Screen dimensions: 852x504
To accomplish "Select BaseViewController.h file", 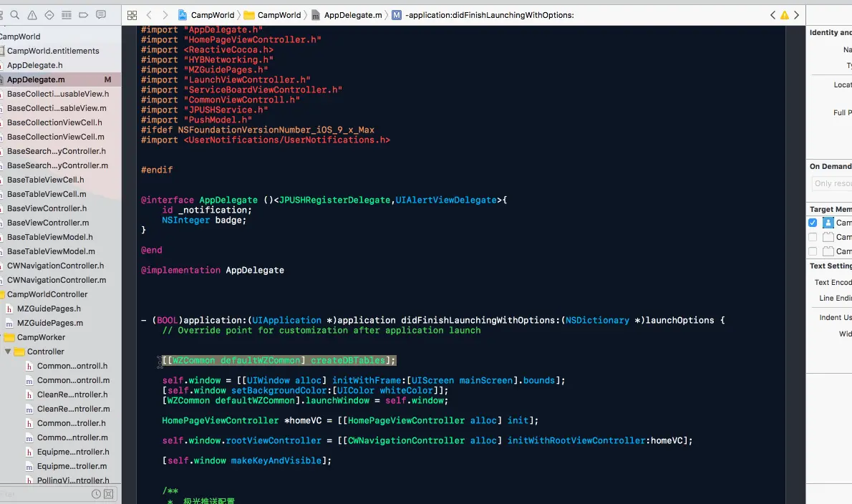I will pos(47,208).
